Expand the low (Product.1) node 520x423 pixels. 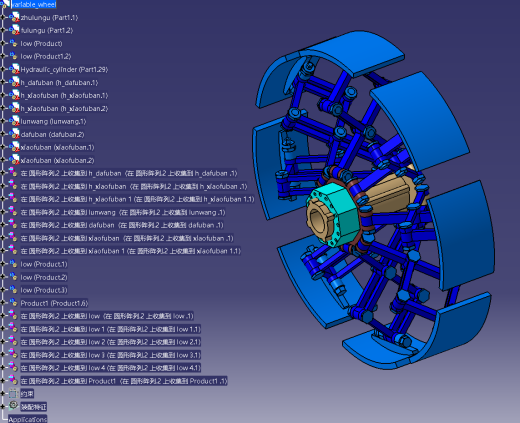pos(3,264)
